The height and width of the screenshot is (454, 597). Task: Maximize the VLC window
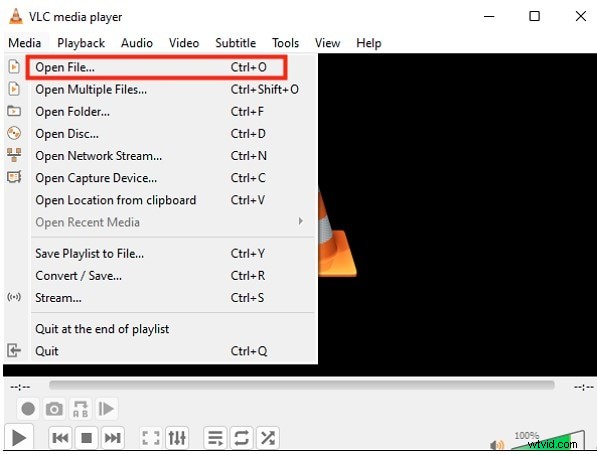[535, 16]
